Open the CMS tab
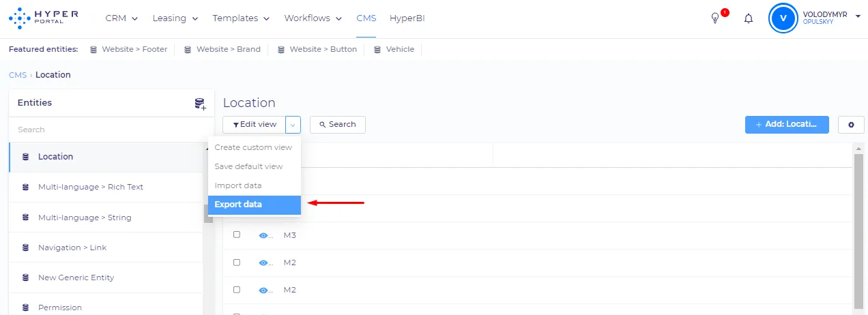 [x=366, y=18]
